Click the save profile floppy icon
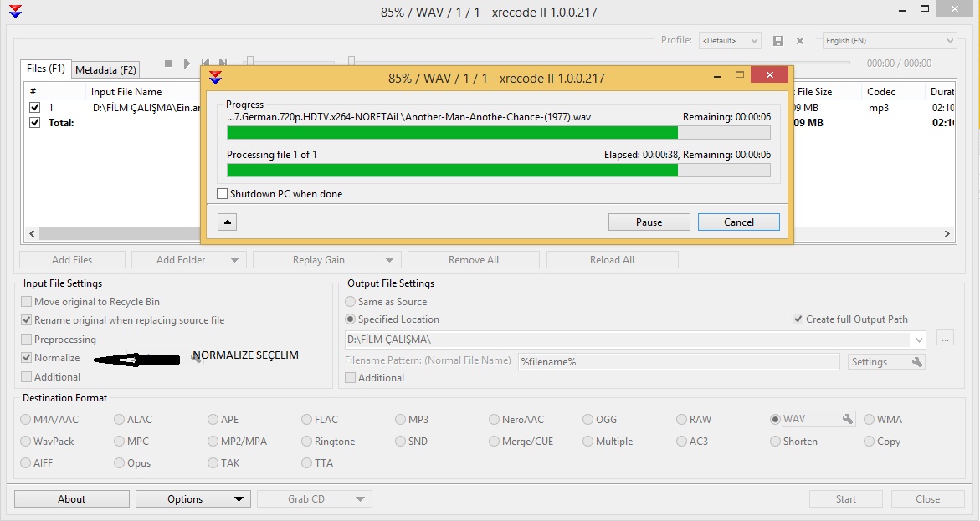980x521 pixels. point(778,41)
